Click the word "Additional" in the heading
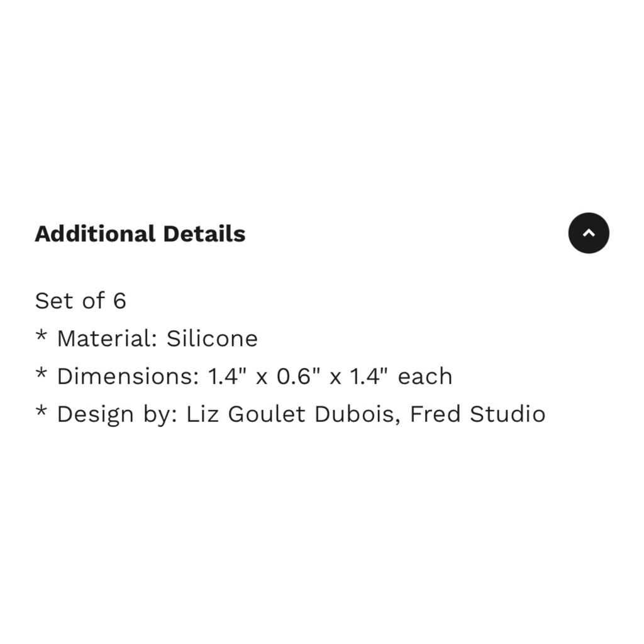This screenshot has width=644, height=644. coord(95,234)
